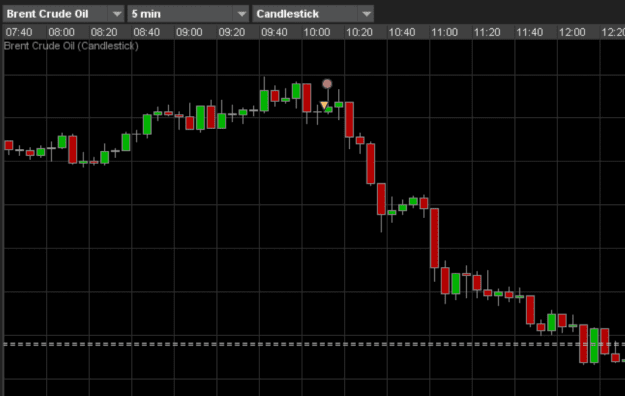Click the 12:00 time axis label
This screenshot has height=396, width=625.
(572, 32)
